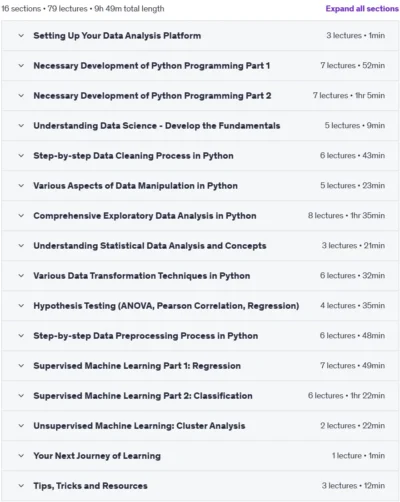Click Supervised Machine Learning Part 1: Regression title
This screenshot has height=502, width=400.
click(137, 366)
